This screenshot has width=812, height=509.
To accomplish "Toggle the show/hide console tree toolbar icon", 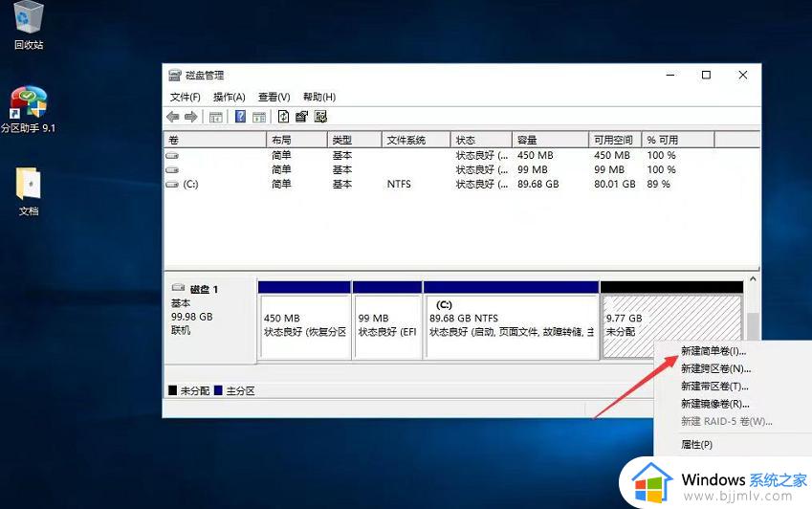I will [215, 117].
